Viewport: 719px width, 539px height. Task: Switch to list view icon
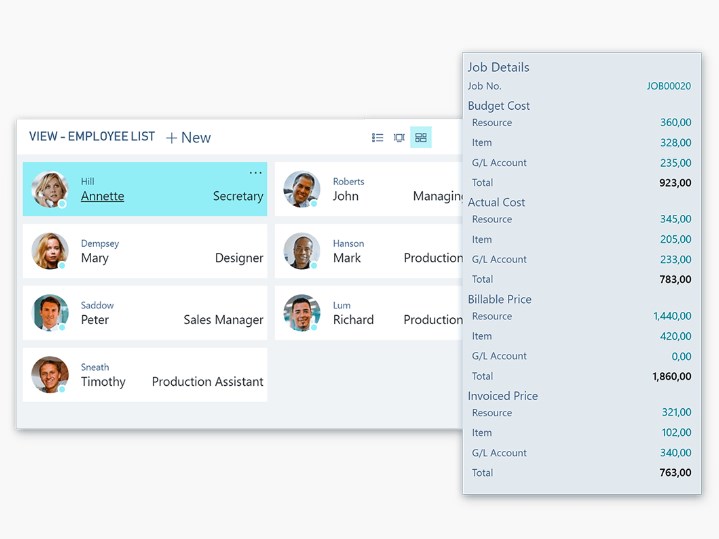click(377, 138)
